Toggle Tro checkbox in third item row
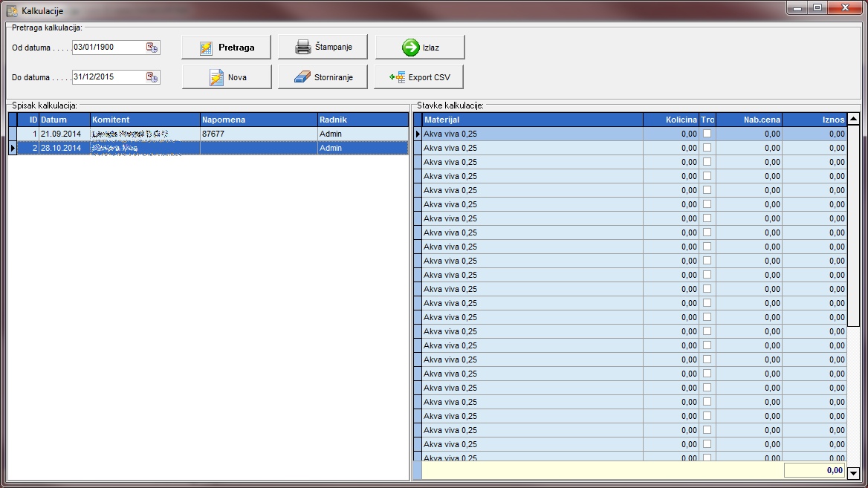This screenshot has width=868, height=488. coord(707,162)
